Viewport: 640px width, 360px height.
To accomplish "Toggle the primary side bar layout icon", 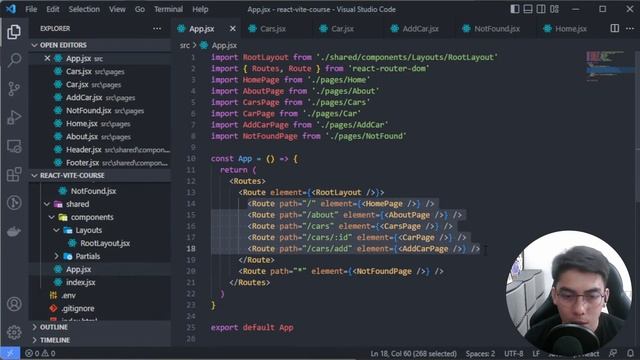I will click(515, 9).
